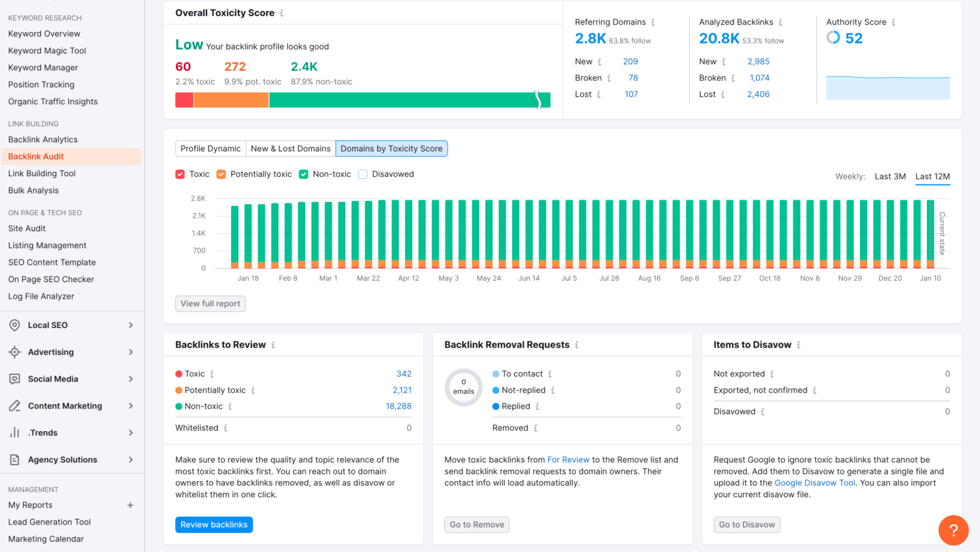
Task: Click info icon beside Overall Toxicity Score
Action: pos(282,13)
